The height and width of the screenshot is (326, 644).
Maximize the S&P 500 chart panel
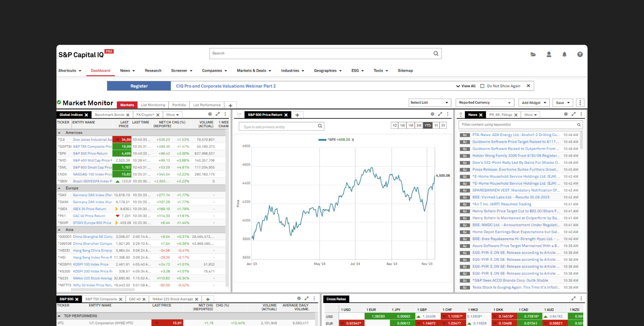(440, 114)
